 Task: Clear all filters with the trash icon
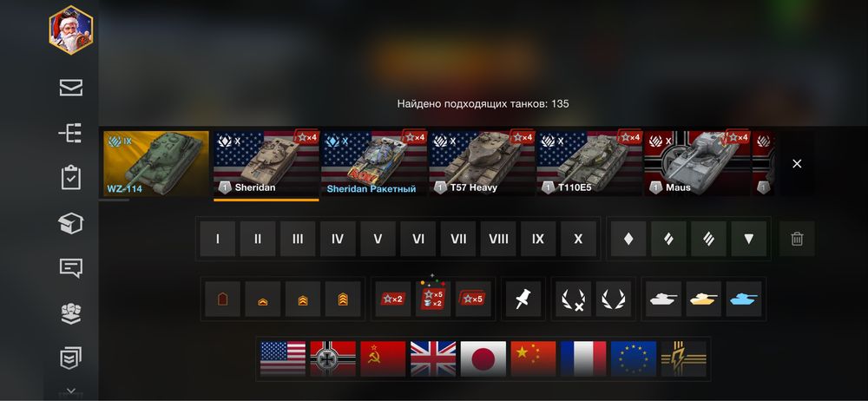[797, 239]
